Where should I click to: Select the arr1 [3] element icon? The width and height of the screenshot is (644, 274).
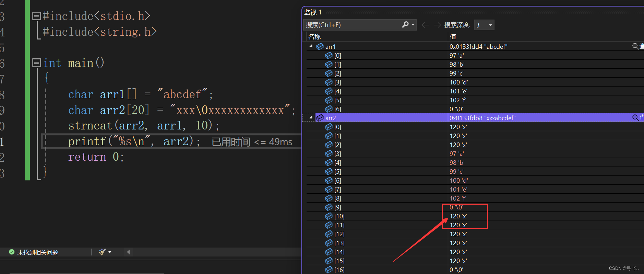[x=329, y=82]
